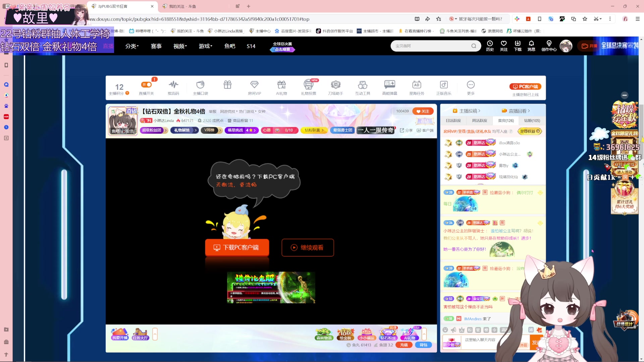The image size is (644, 362).
Task: Select the 钻石粉丝 gift icon
Action: pos(388,334)
